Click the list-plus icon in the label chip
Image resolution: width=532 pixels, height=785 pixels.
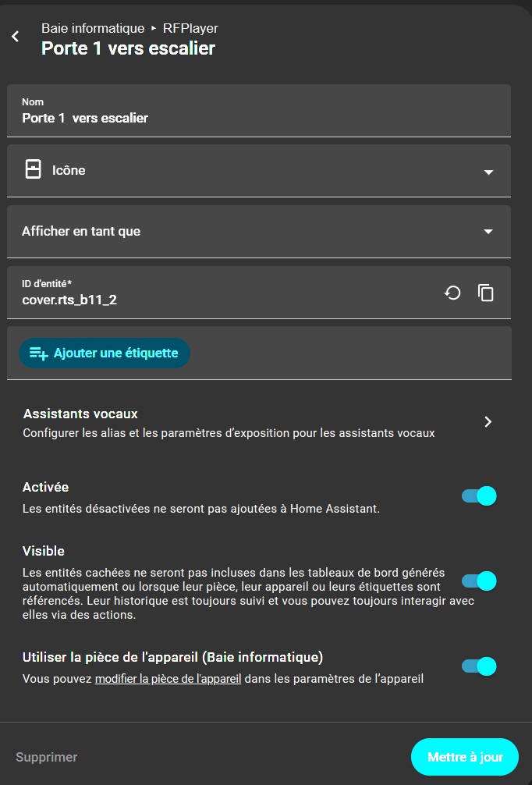(x=38, y=353)
